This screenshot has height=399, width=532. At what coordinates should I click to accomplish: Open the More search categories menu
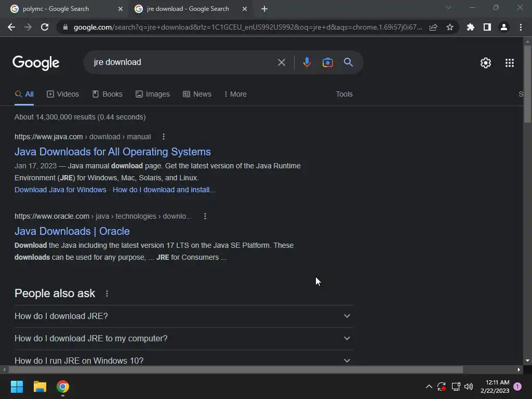point(235,94)
